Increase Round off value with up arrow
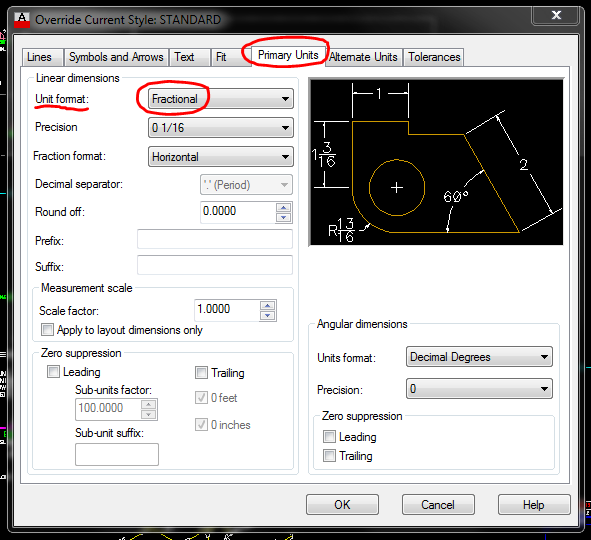 283,207
